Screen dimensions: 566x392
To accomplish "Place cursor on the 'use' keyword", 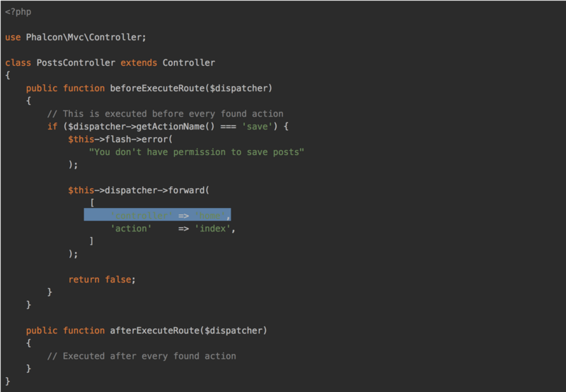I will tap(13, 38).
